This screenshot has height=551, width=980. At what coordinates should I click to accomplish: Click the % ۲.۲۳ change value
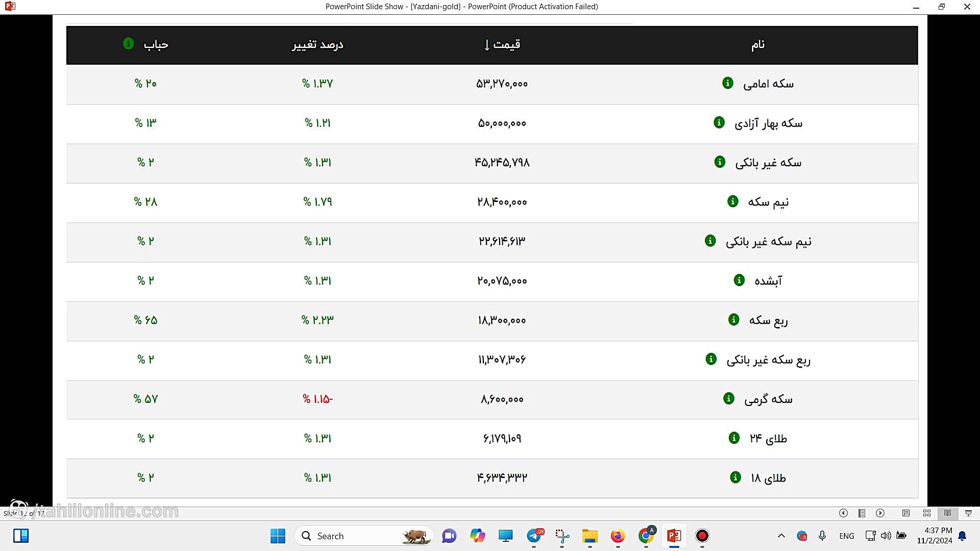tap(317, 320)
